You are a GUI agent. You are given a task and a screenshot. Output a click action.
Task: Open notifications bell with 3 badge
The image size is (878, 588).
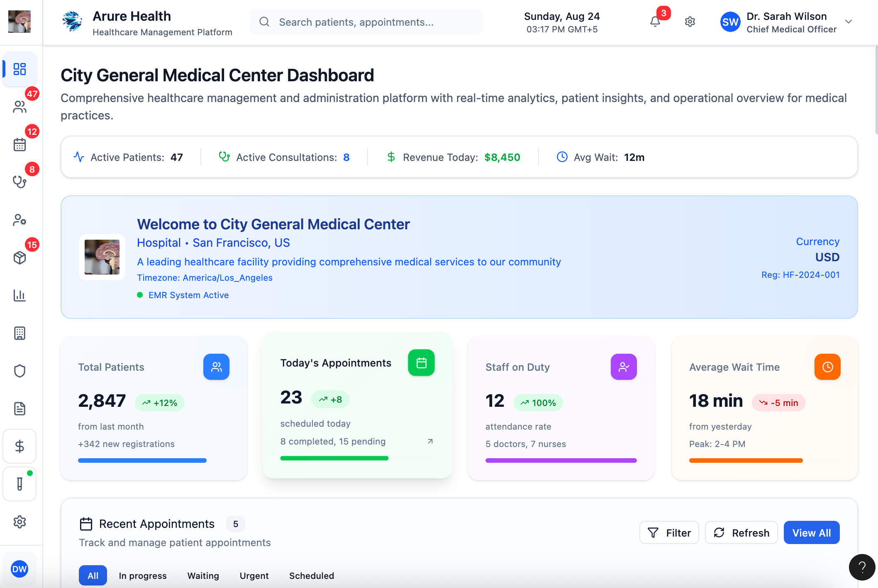tap(655, 22)
